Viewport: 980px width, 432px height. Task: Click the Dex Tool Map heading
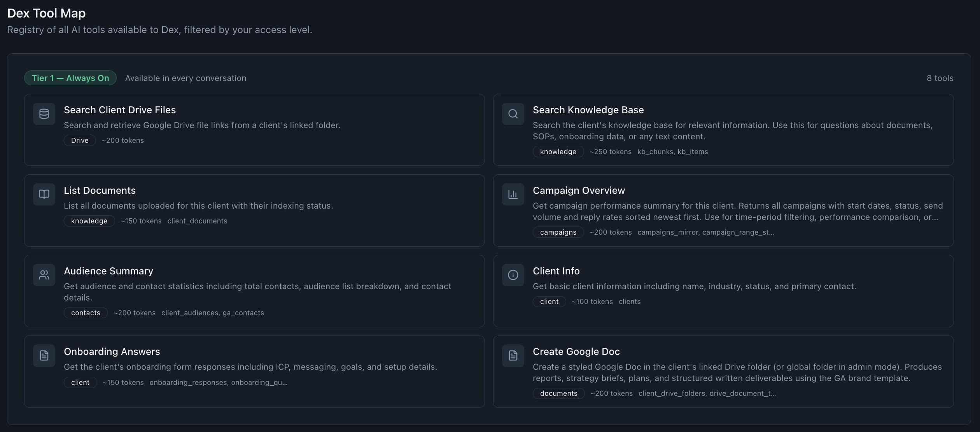pos(46,13)
